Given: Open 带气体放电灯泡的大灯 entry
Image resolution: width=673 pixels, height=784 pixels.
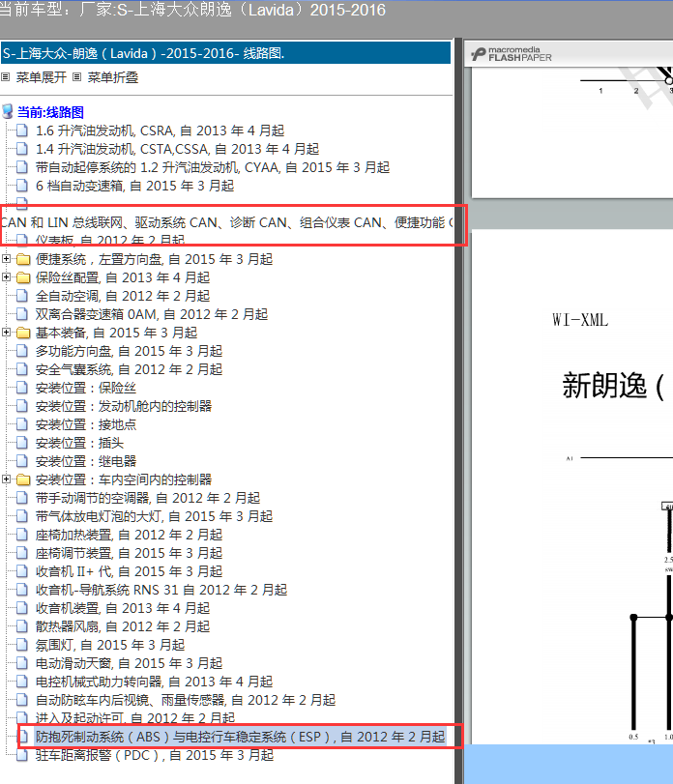Looking at the screenshot, I should 154,516.
